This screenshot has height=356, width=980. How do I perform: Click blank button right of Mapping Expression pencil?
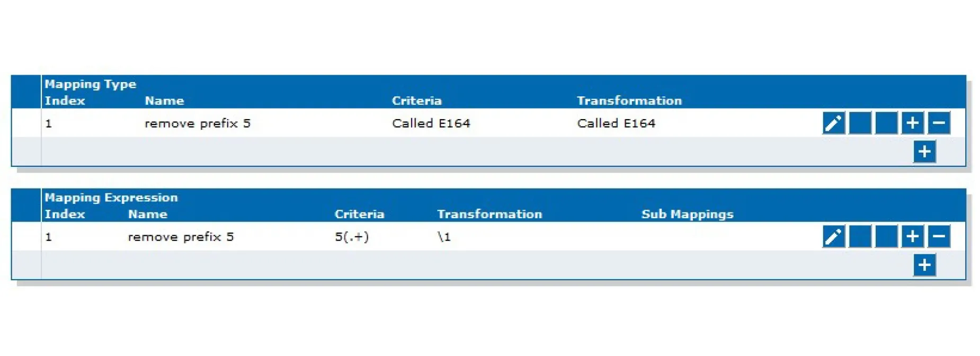(x=860, y=236)
